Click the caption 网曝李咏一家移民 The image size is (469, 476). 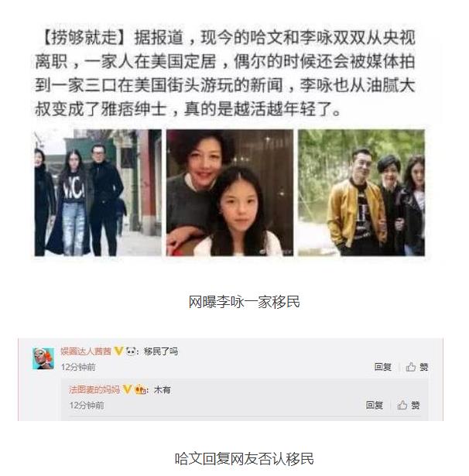[244, 302]
